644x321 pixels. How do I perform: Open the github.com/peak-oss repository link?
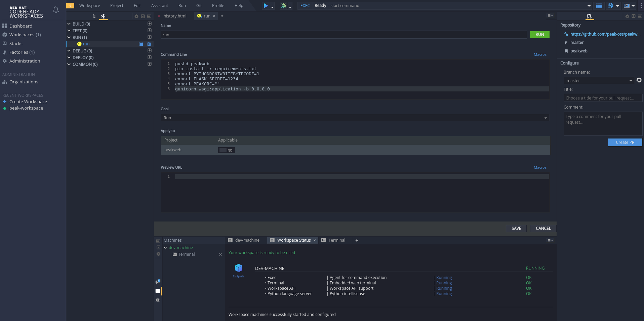[x=605, y=34]
